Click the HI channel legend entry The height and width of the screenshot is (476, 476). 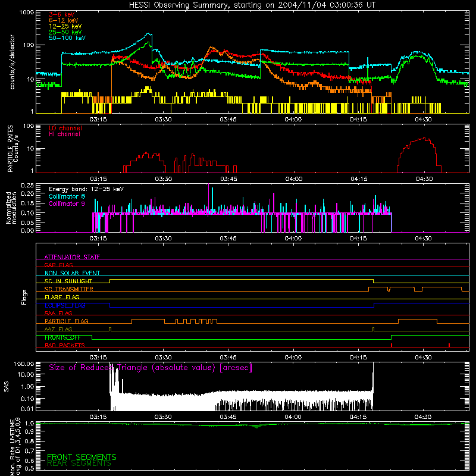click(x=64, y=134)
